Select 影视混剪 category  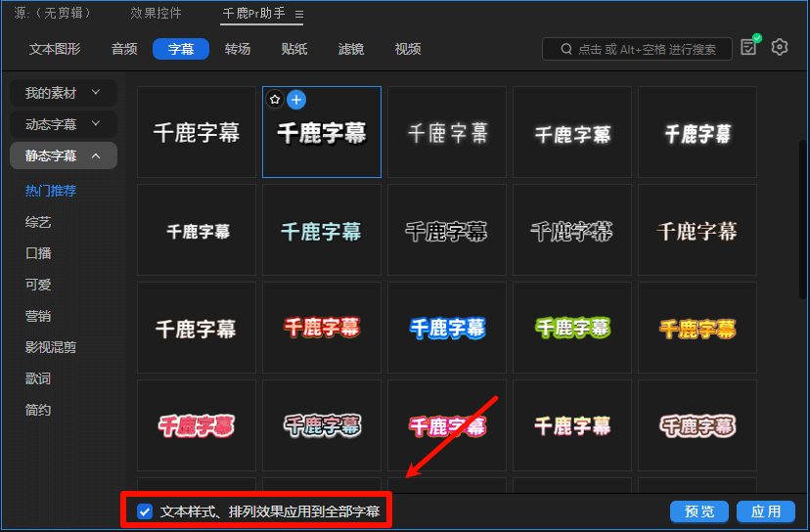point(51,347)
